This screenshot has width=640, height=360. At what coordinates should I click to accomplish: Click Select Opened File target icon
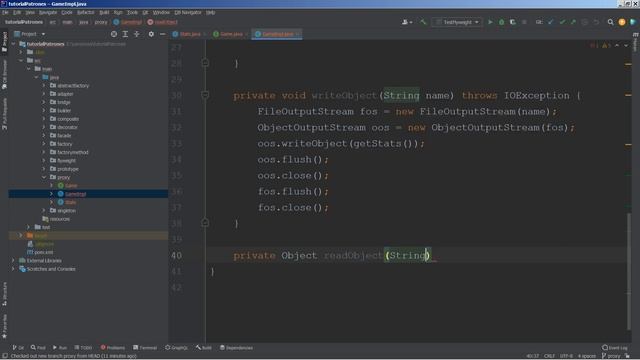click(114, 34)
